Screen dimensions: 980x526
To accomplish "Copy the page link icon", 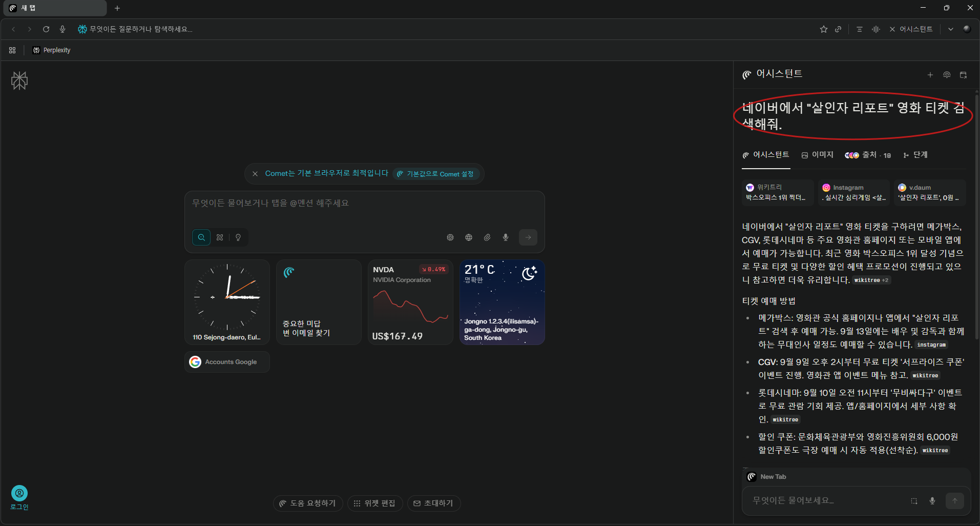I will (x=838, y=29).
